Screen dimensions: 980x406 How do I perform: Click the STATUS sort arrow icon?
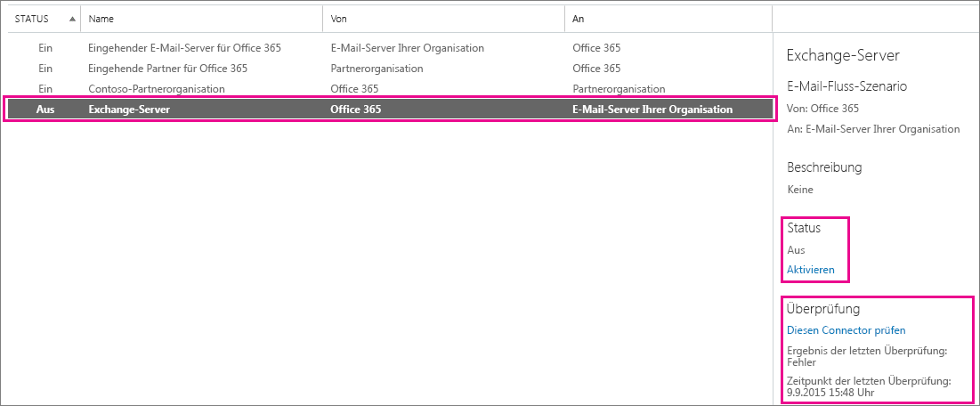[72, 20]
